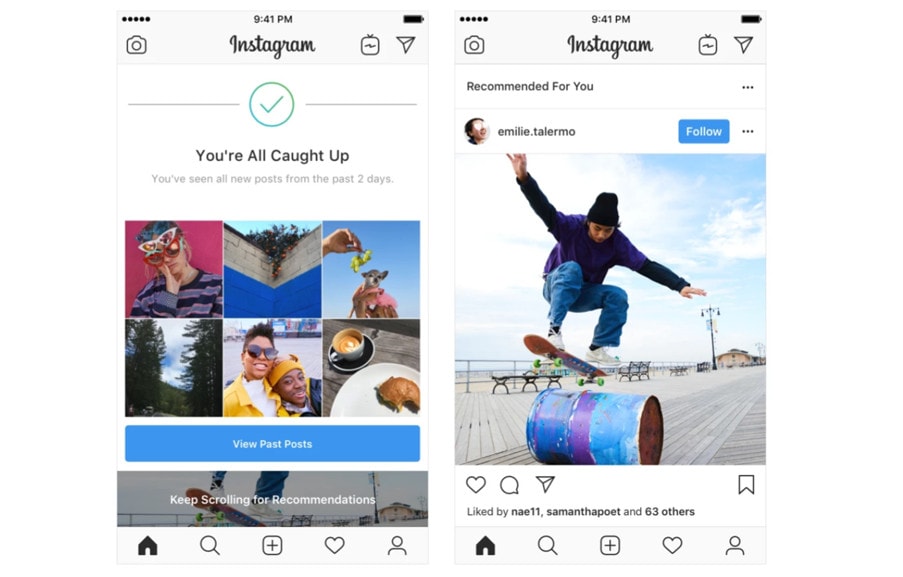Open the post options dots next to Follow
Viewport: 903px width, 577px height.
tap(748, 131)
